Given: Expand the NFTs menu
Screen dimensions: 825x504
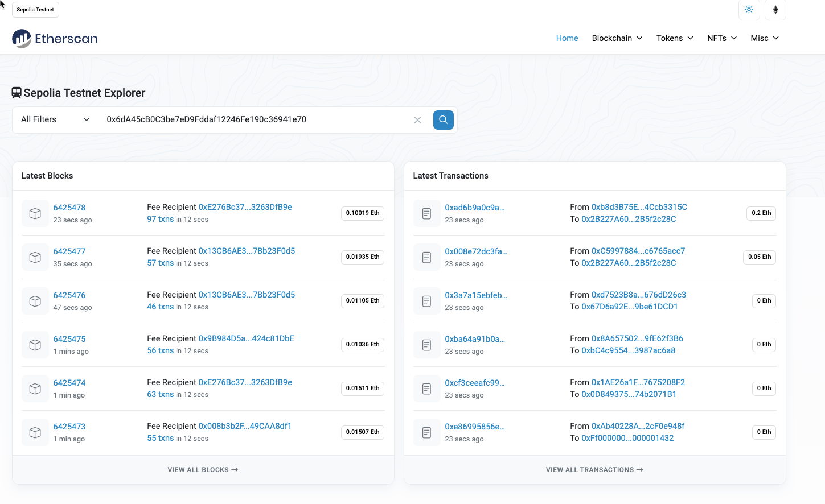Looking at the screenshot, I should point(722,38).
